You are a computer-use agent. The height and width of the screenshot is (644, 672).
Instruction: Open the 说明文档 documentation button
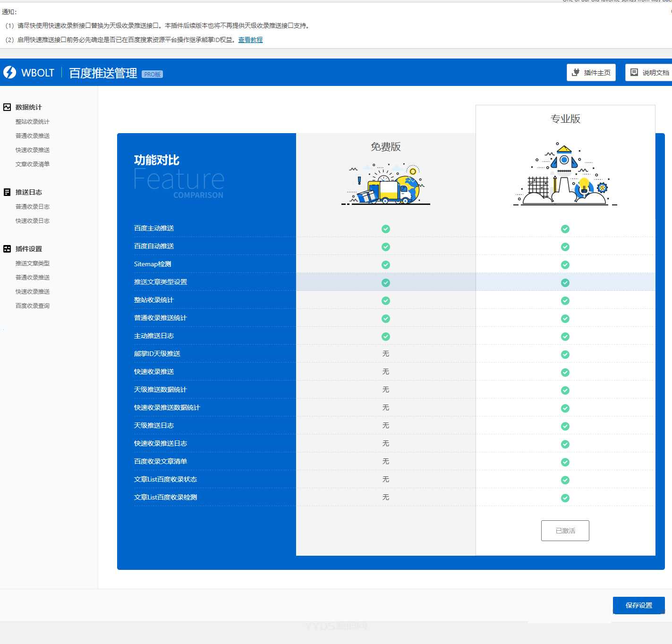[650, 73]
